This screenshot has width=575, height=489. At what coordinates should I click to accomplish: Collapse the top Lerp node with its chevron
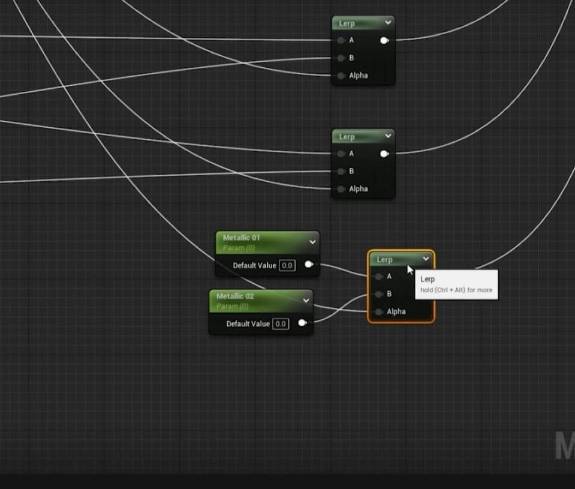tap(388, 23)
